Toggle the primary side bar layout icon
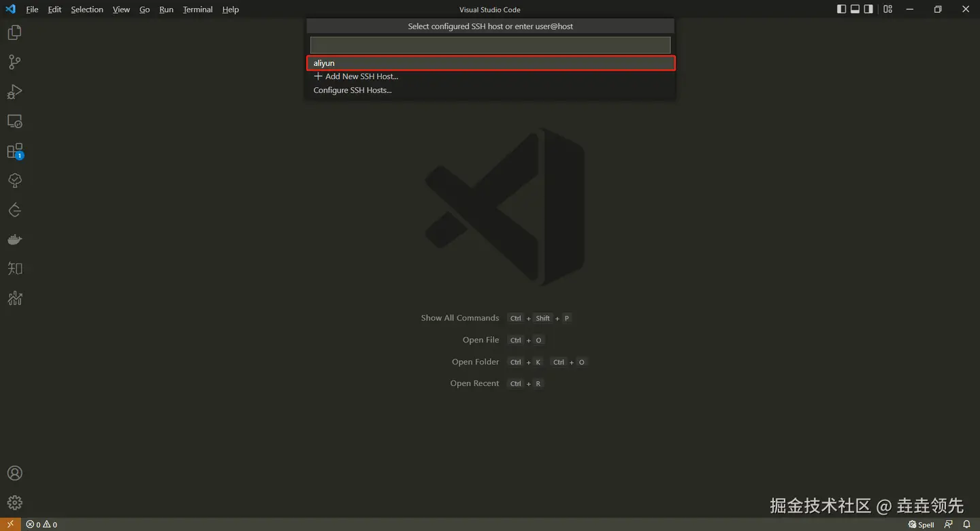980x531 pixels. (841, 9)
